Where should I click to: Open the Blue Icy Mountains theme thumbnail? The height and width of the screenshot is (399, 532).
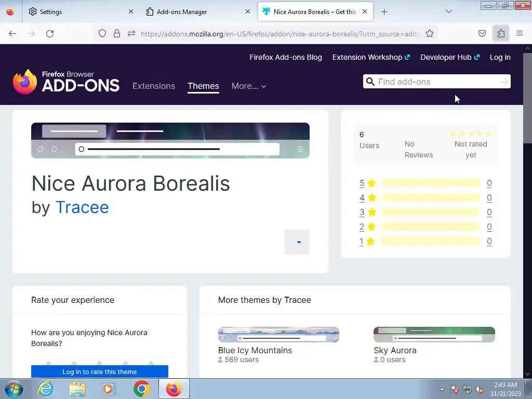(x=278, y=335)
